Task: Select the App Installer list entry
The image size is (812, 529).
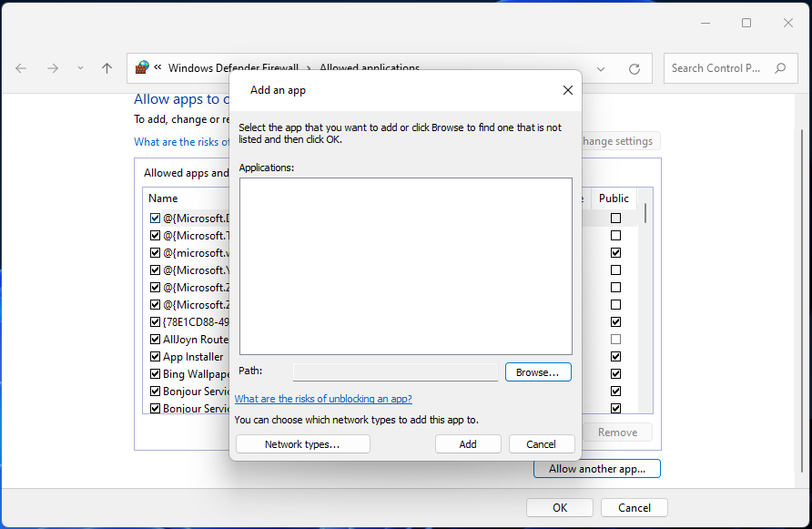Action: pyautogui.click(x=193, y=357)
